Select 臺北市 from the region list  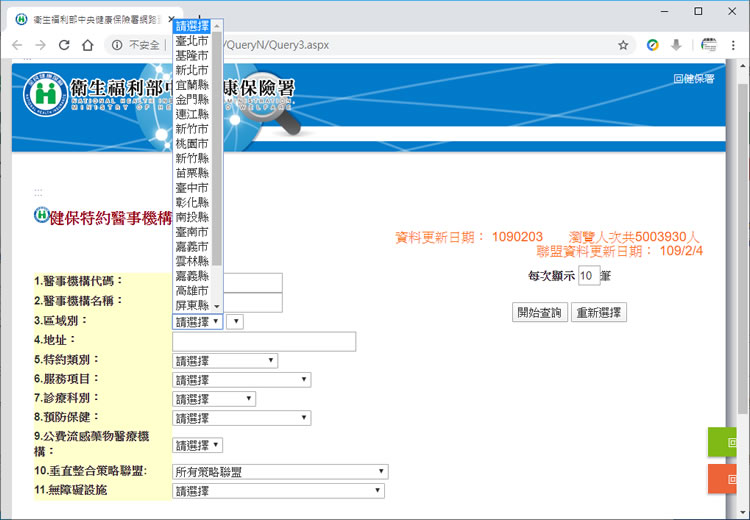tap(191, 41)
